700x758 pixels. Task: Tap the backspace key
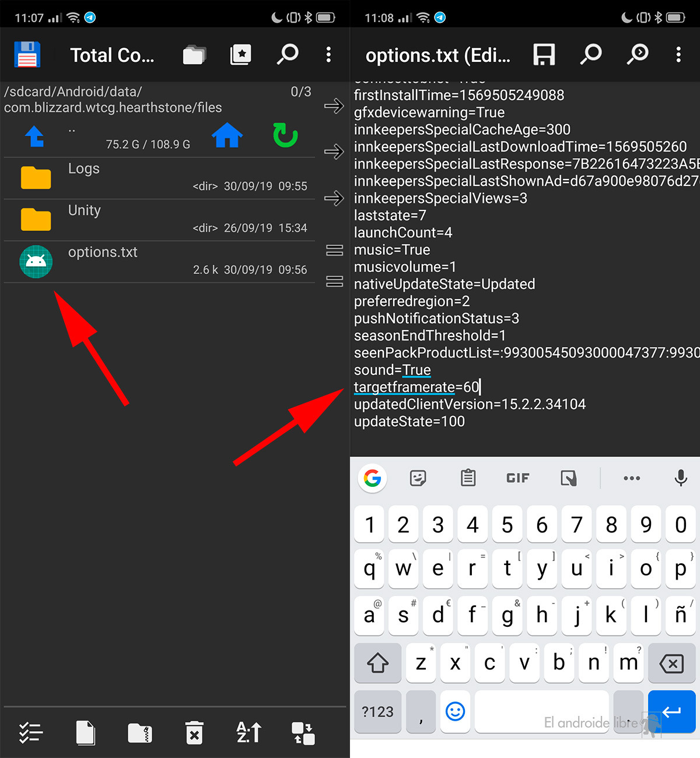pos(671,663)
